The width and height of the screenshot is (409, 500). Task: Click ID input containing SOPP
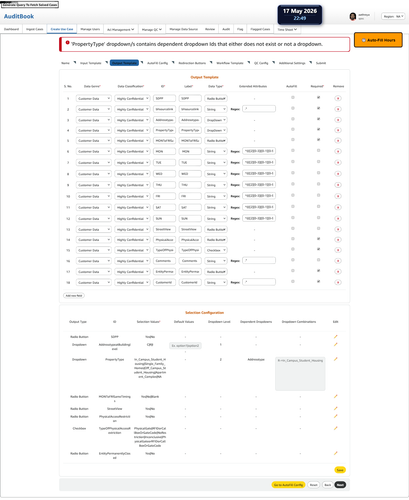pos(164,98)
